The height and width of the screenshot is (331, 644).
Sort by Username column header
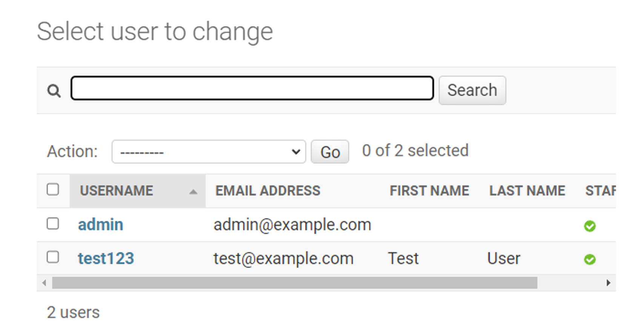click(117, 191)
